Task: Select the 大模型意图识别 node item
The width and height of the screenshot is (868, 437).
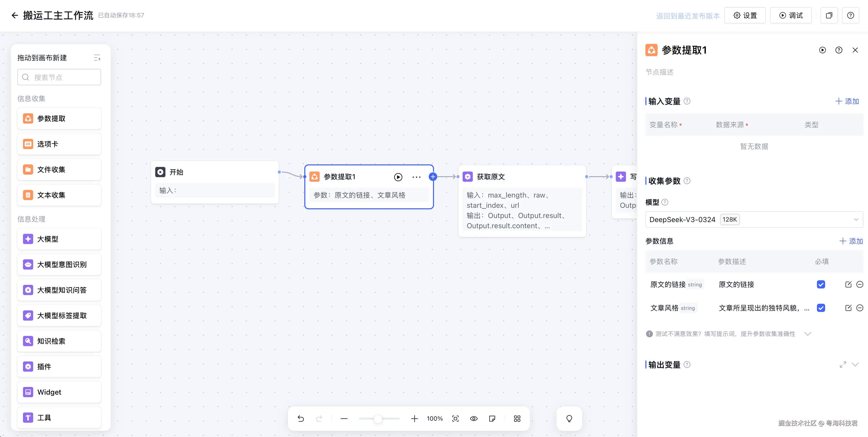Action: (x=59, y=264)
